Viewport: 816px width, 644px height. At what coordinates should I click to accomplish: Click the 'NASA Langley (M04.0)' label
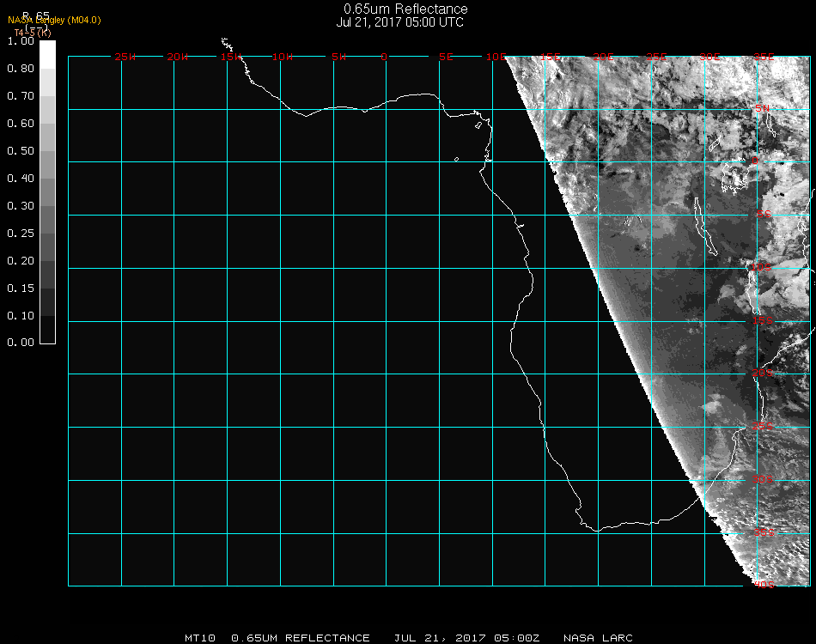coord(54,21)
